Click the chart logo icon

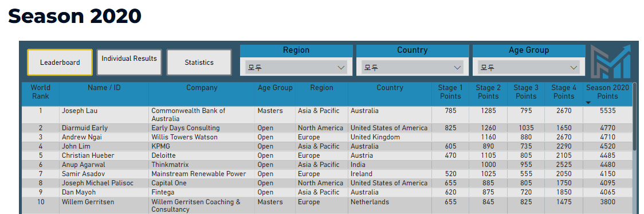point(611,62)
